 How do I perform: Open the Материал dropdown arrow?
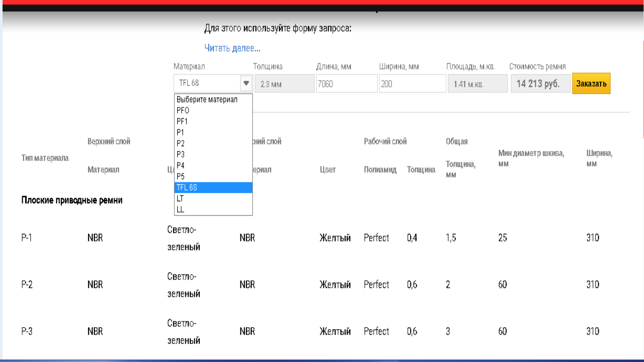(246, 83)
